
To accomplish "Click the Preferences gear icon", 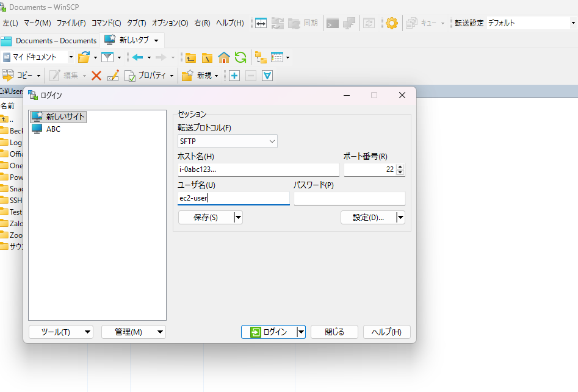I will click(x=391, y=23).
